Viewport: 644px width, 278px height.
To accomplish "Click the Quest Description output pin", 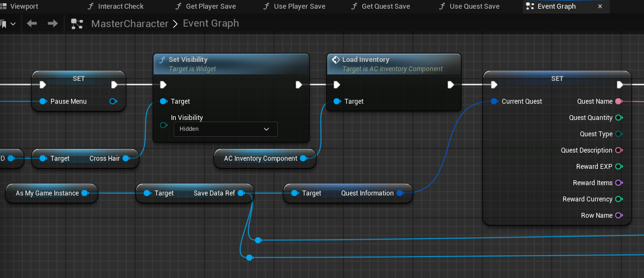I will pyautogui.click(x=619, y=150).
